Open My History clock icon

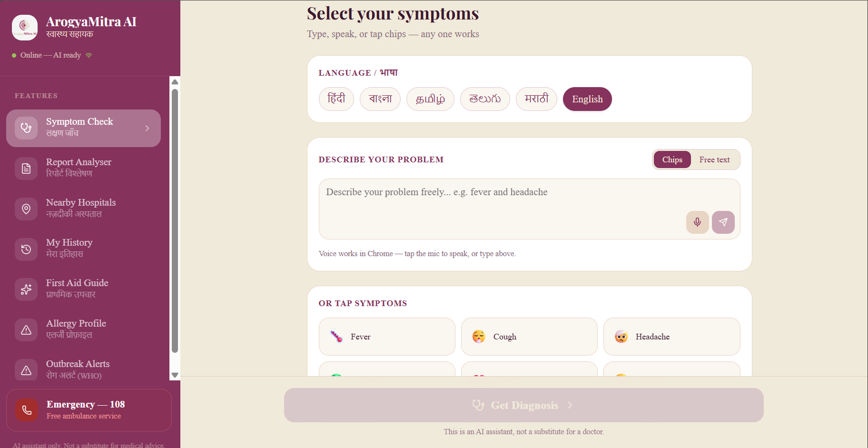26,249
